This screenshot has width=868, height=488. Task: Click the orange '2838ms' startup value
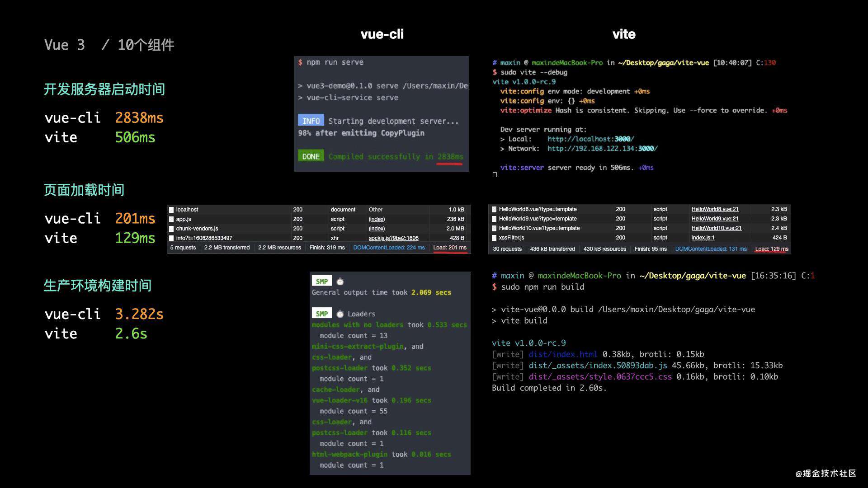tap(139, 118)
